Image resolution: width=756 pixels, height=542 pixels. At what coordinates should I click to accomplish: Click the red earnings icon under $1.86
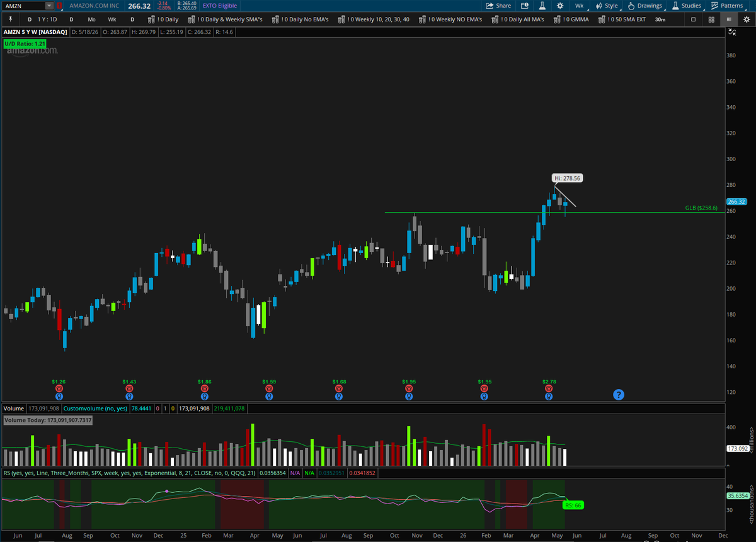pyautogui.click(x=204, y=389)
